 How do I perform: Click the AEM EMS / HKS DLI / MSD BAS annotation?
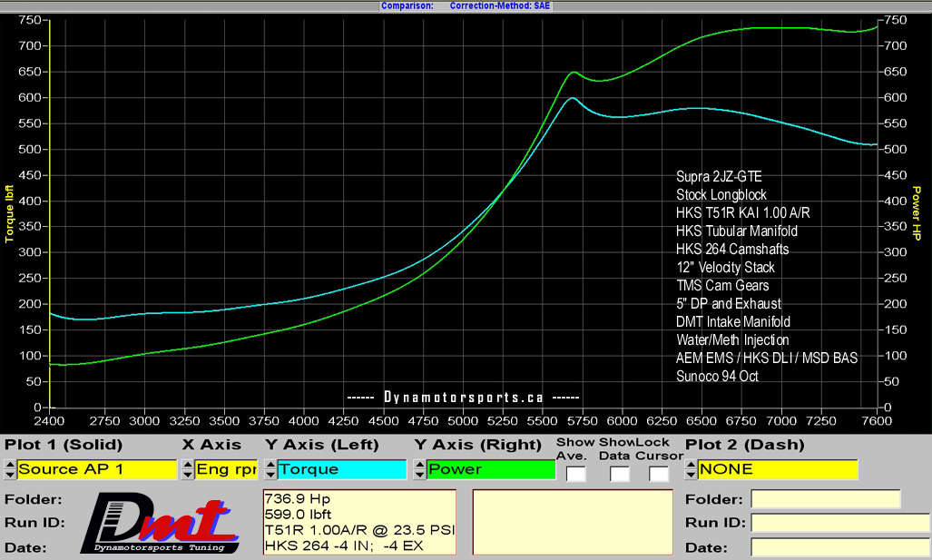767,358
